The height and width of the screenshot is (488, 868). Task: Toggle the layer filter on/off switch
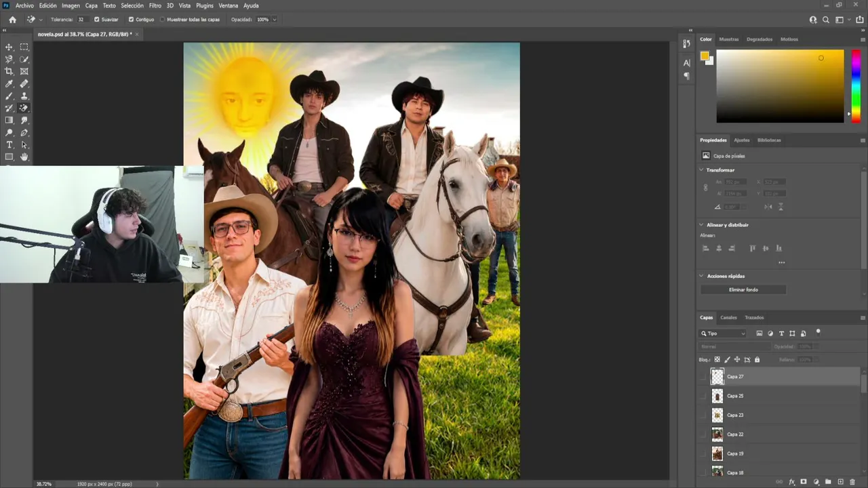click(818, 332)
